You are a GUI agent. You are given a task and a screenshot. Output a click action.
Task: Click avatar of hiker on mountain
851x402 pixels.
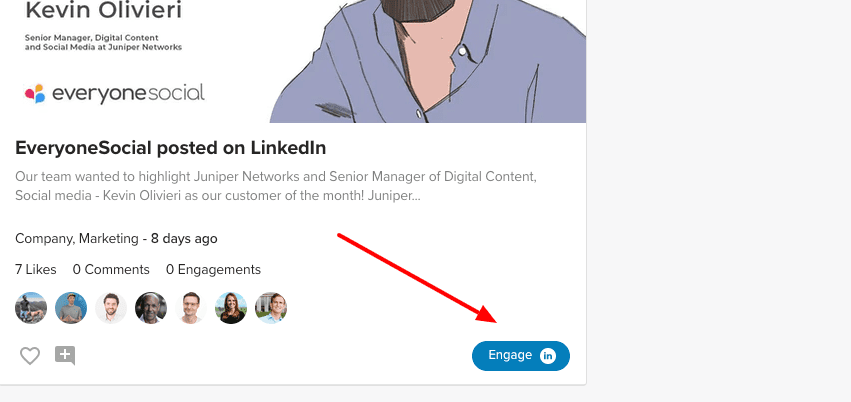coord(31,308)
